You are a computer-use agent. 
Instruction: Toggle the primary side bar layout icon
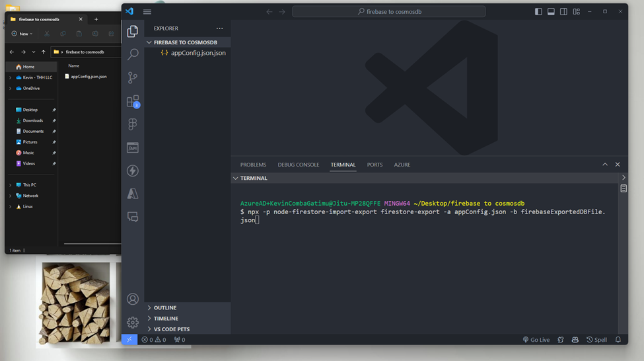tap(538, 11)
